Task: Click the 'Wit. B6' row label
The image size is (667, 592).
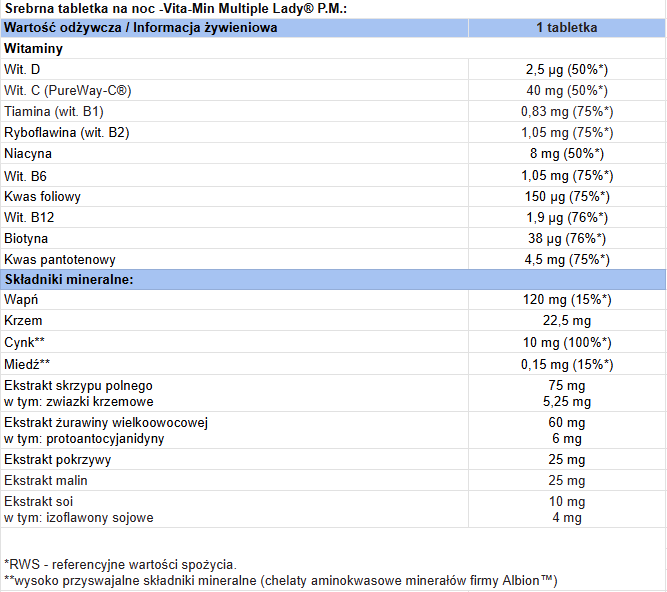Action: tap(25, 176)
